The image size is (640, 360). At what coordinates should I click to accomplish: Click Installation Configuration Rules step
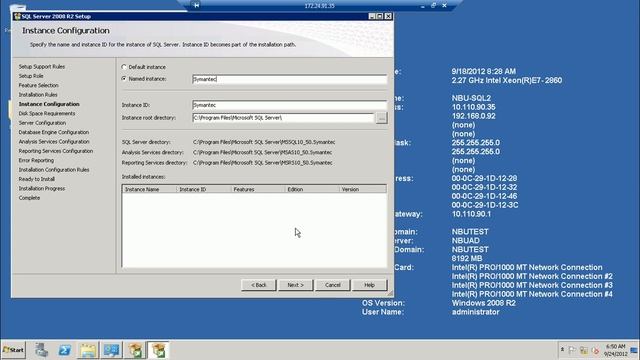tap(54, 170)
